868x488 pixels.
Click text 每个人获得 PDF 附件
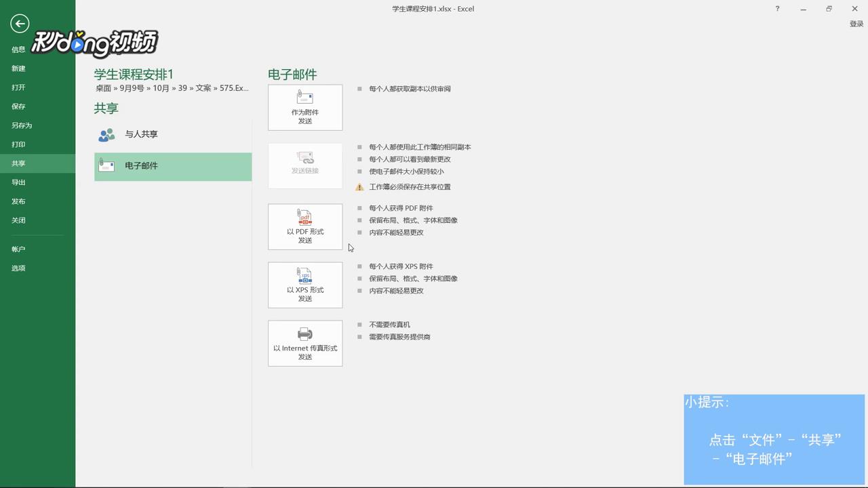click(x=401, y=208)
